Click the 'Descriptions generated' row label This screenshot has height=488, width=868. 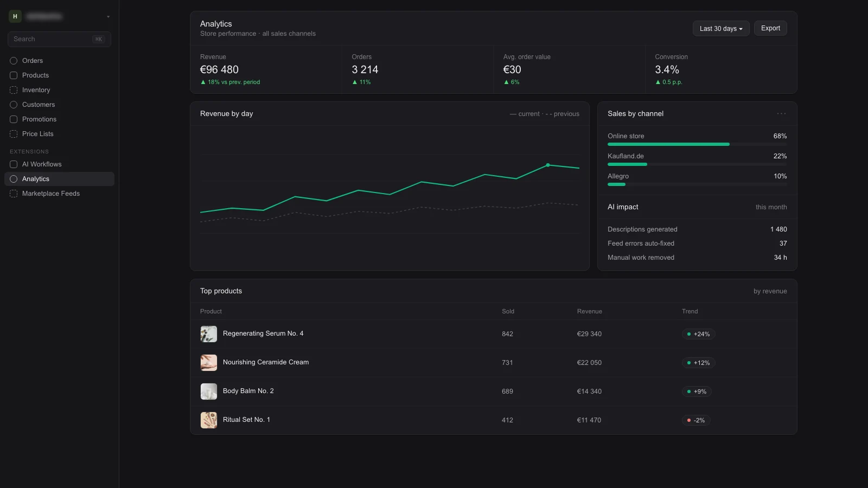(x=642, y=229)
